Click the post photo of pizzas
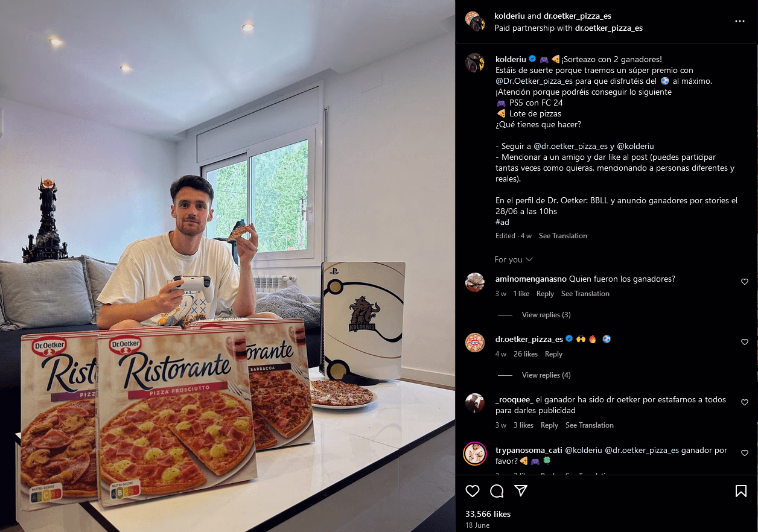Screen dimensions: 758x532 228,266
